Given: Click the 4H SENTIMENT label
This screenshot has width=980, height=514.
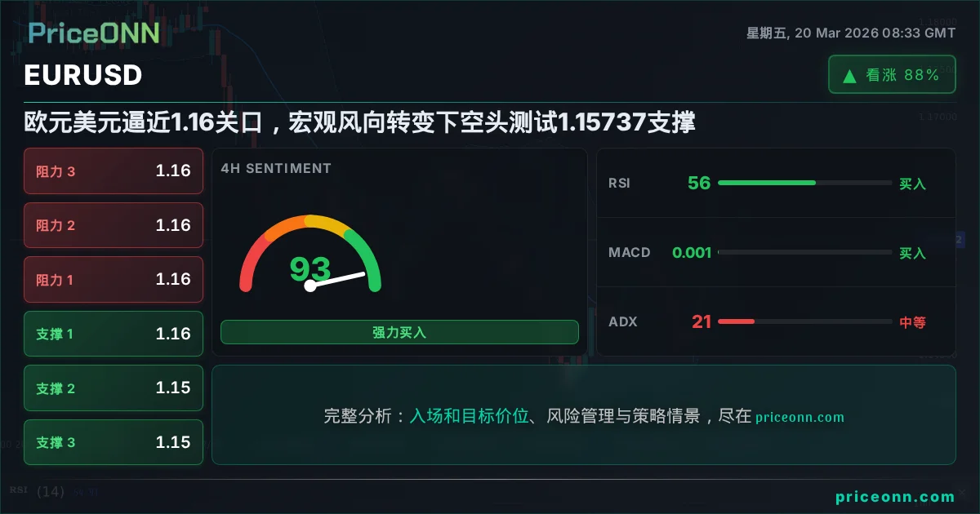Looking at the screenshot, I should (276, 168).
